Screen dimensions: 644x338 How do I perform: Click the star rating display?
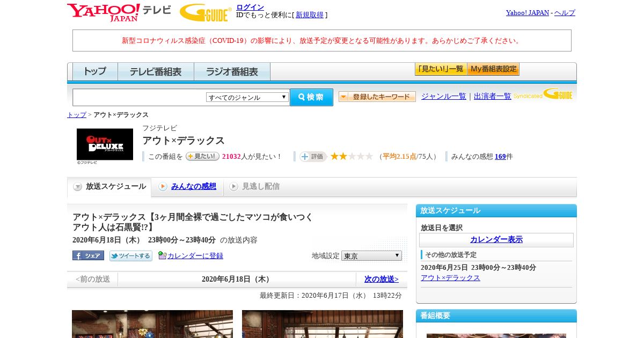point(352,156)
